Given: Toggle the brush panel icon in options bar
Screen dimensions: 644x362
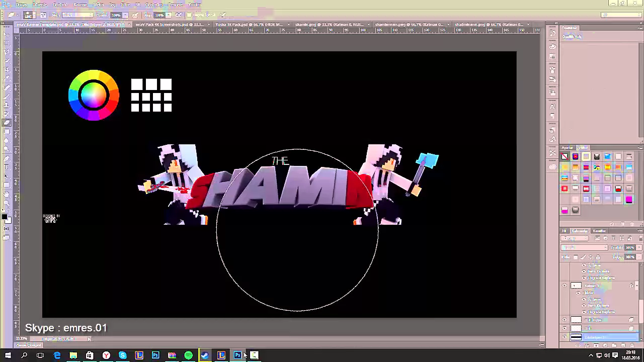Looking at the screenshot, I should click(43, 15).
